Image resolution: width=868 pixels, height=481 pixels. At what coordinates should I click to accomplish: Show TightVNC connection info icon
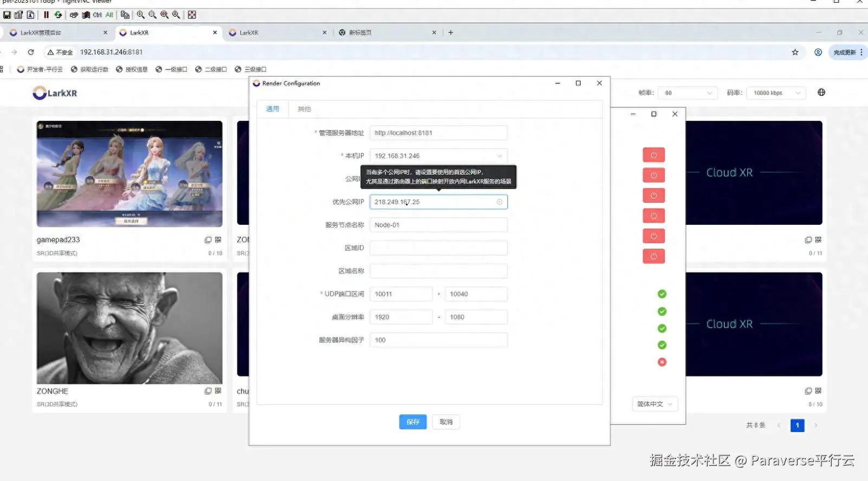point(30,15)
